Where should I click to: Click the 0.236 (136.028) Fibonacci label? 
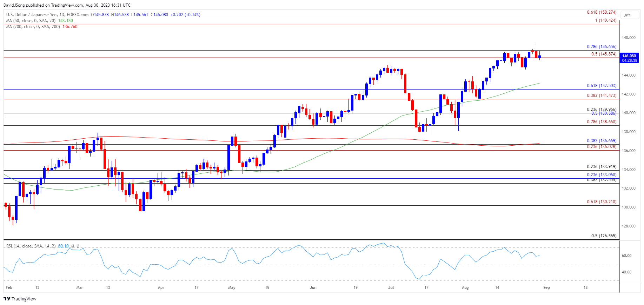click(602, 147)
